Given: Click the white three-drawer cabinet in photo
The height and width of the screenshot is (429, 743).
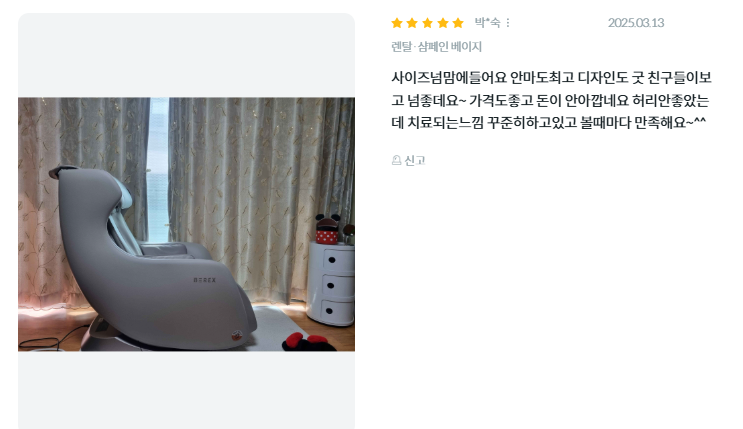Looking at the screenshot, I should (331, 283).
